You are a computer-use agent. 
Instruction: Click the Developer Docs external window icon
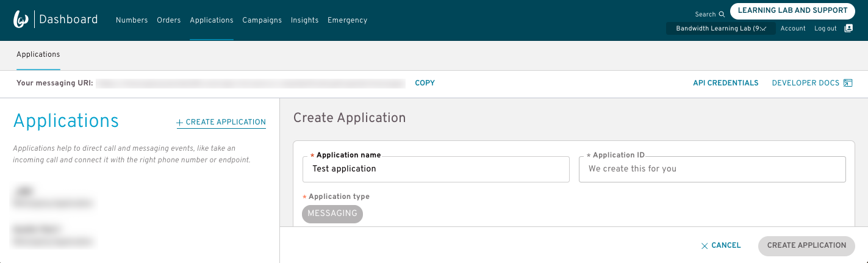[x=848, y=83]
